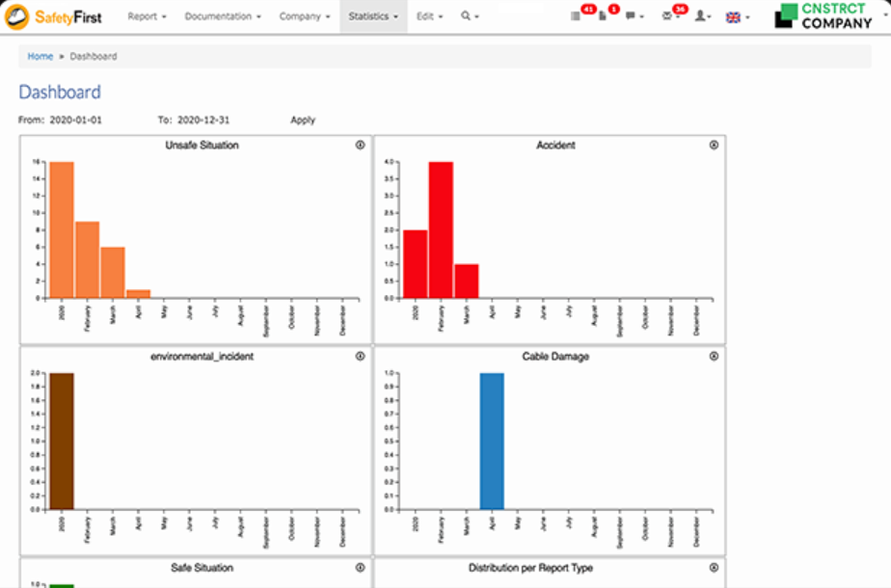Expand the Statistics menu dropdown
The image size is (891, 588).
click(x=373, y=16)
